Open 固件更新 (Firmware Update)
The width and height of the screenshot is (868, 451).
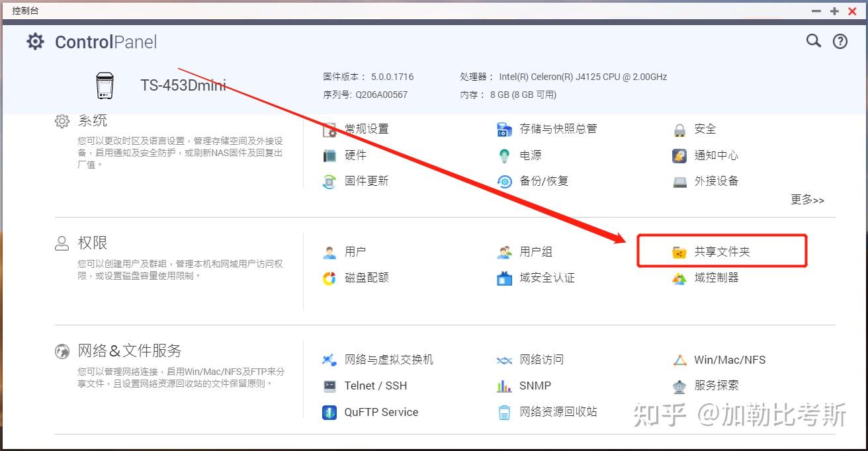[x=367, y=181]
